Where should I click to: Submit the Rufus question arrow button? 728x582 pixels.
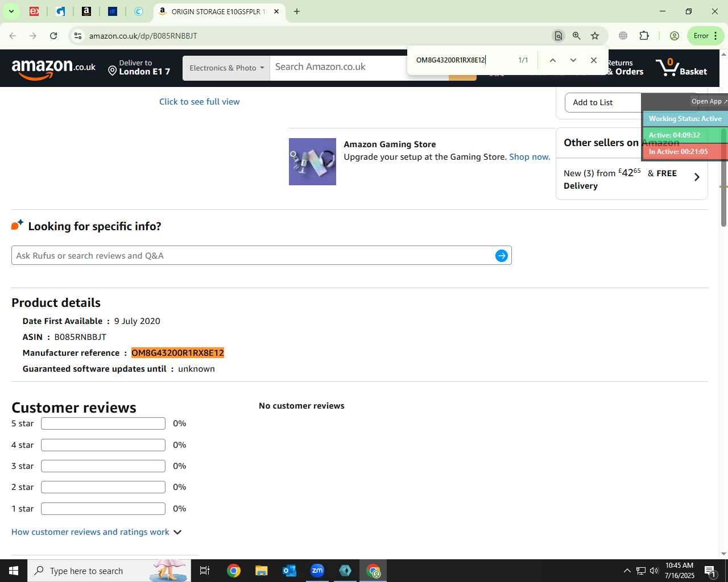pyautogui.click(x=502, y=256)
